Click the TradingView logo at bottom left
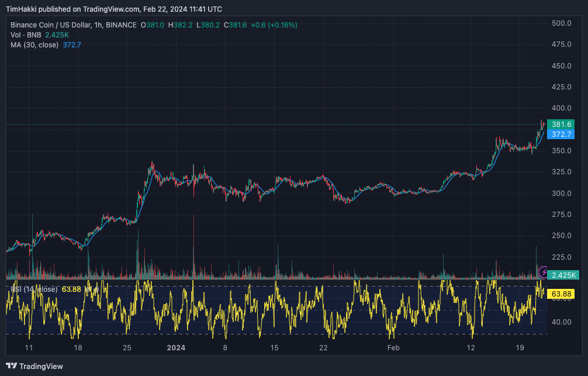This screenshot has width=588, height=376. (x=34, y=366)
